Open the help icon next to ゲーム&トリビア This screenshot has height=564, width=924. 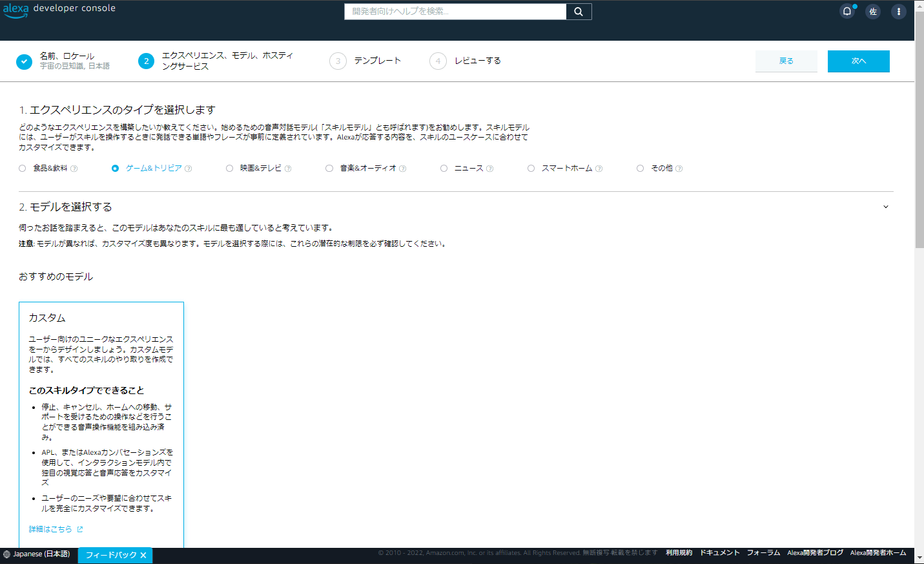pyautogui.click(x=188, y=168)
